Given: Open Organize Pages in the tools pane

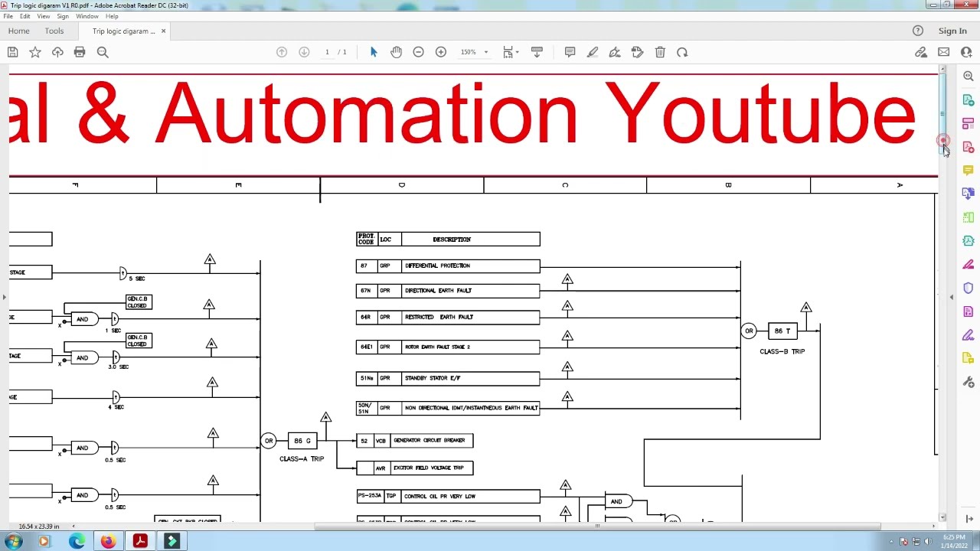Looking at the screenshot, I should (969, 123).
